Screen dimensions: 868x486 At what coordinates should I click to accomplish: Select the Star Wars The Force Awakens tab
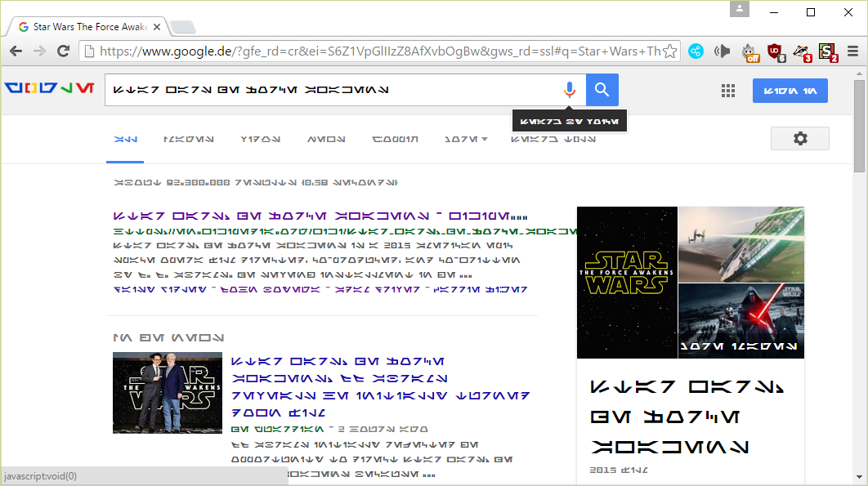[x=88, y=27]
